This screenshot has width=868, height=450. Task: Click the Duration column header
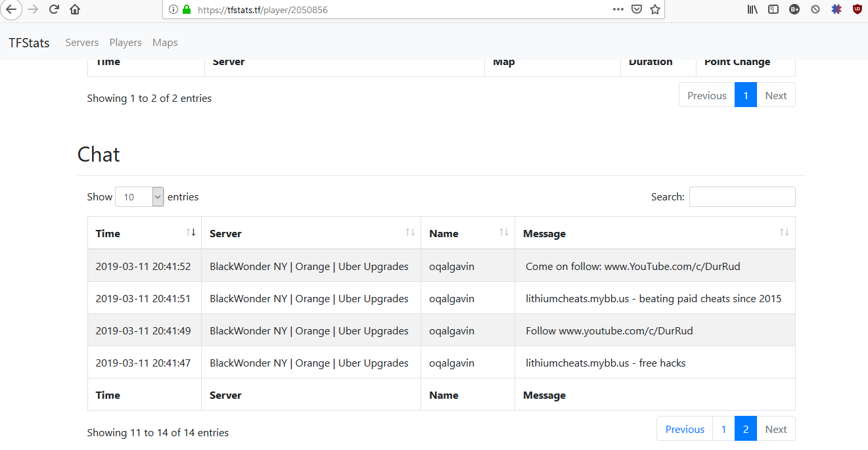click(x=651, y=62)
